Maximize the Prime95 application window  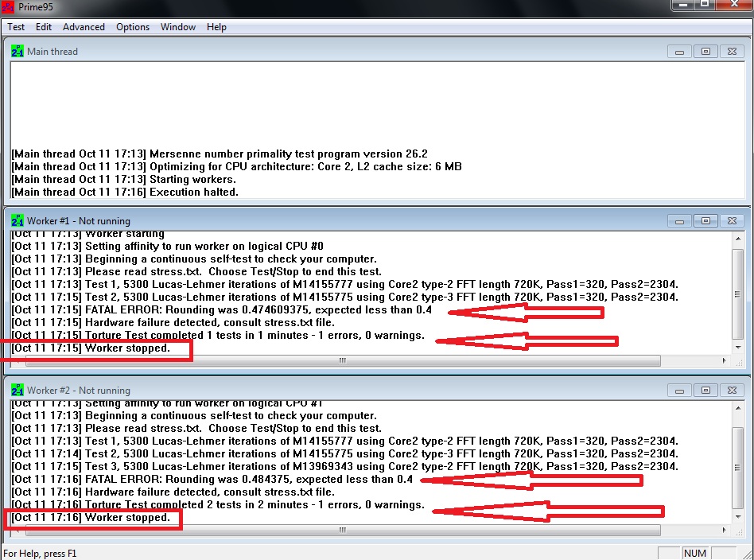(705, 5)
